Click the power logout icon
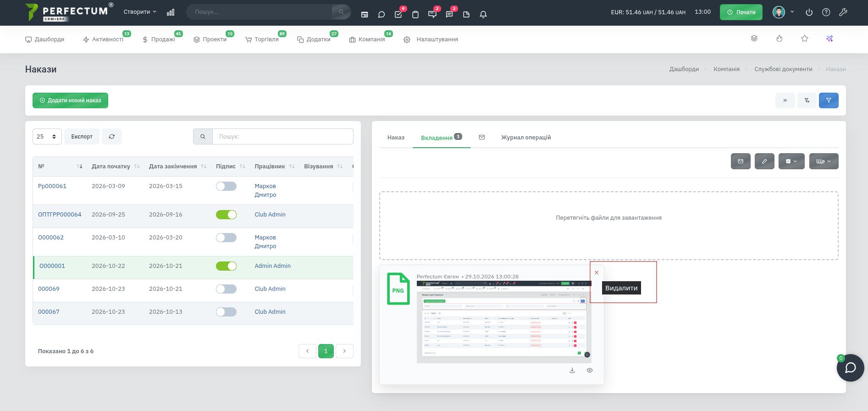 [x=809, y=12]
